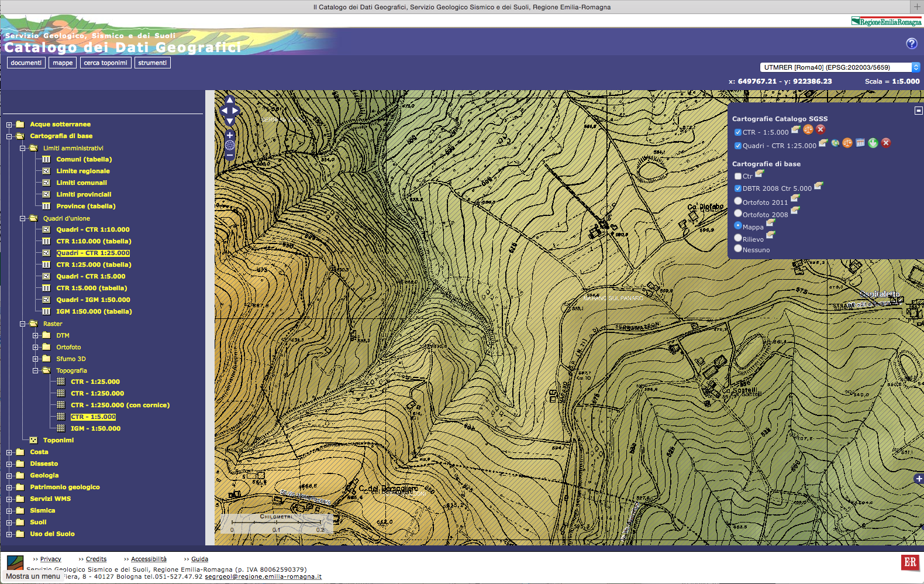Open the strumenti menu
The width and height of the screenshot is (924, 584).
(x=153, y=63)
